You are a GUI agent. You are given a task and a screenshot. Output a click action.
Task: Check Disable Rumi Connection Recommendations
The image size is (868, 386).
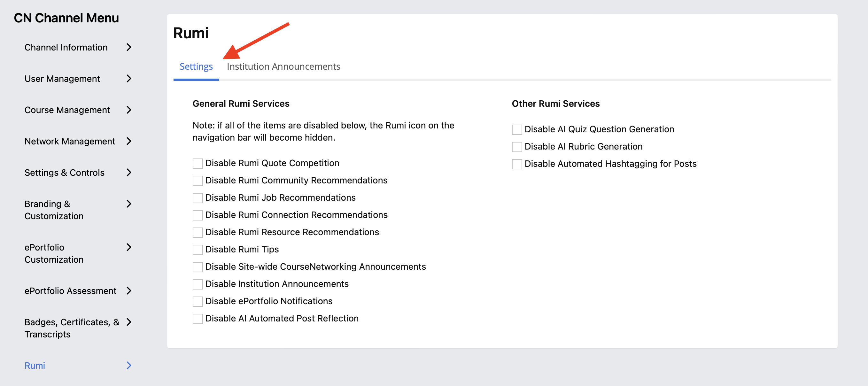coord(198,215)
